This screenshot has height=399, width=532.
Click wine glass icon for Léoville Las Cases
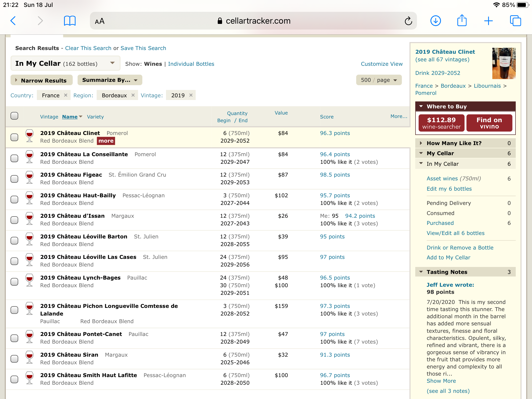pyautogui.click(x=29, y=260)
